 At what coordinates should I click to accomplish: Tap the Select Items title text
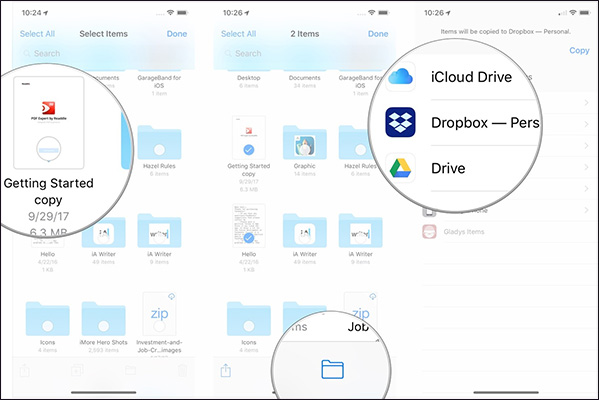coord(104,34)
